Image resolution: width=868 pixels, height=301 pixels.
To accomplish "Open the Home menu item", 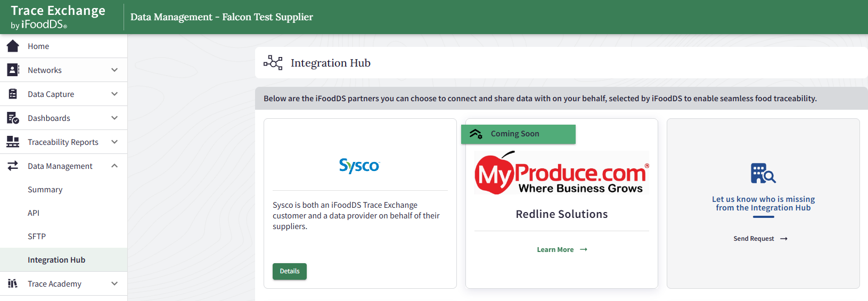I will (x=63, y=46).
